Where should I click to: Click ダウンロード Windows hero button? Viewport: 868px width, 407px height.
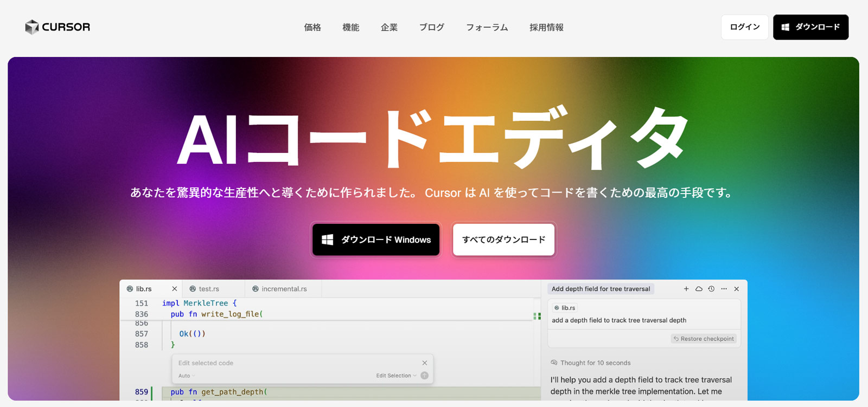[376, 240]
